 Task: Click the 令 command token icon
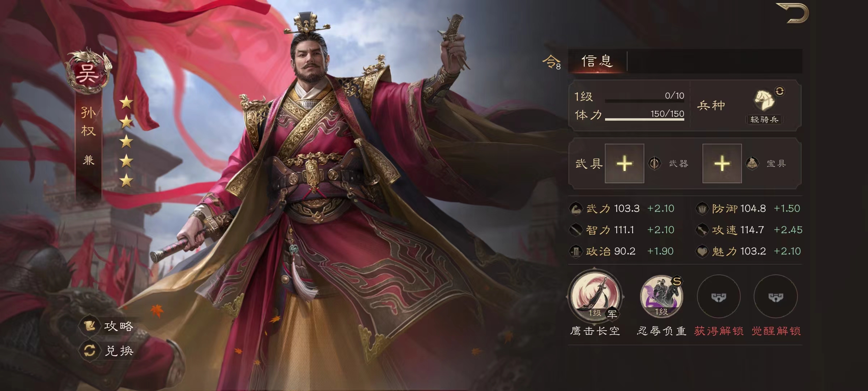(552, 62)
